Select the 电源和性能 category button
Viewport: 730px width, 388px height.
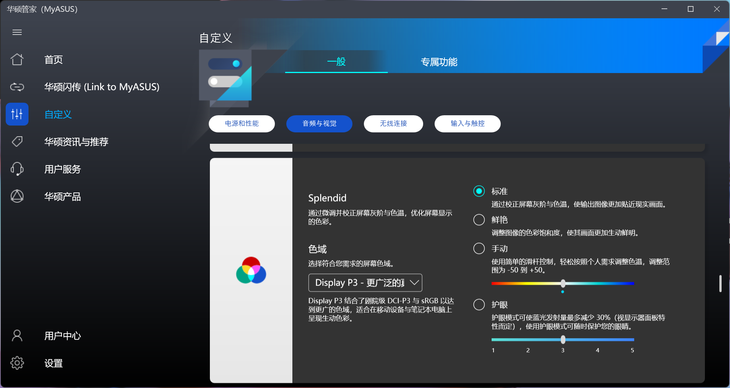pyautogui.click(x=242, y=124)
